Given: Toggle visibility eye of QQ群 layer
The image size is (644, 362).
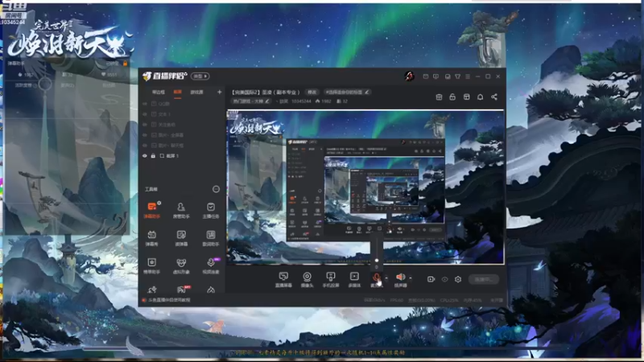Looking at the screenshot, I should 145,104.
